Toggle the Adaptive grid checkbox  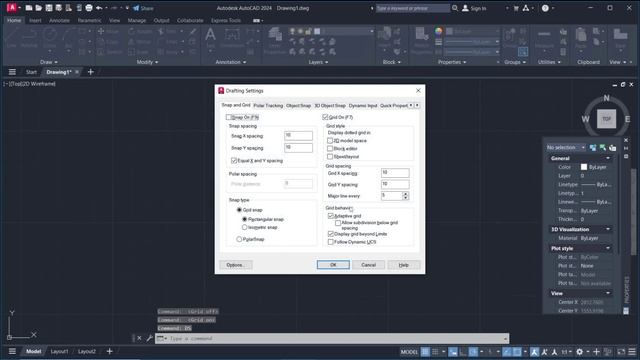[x=331, y=216]
